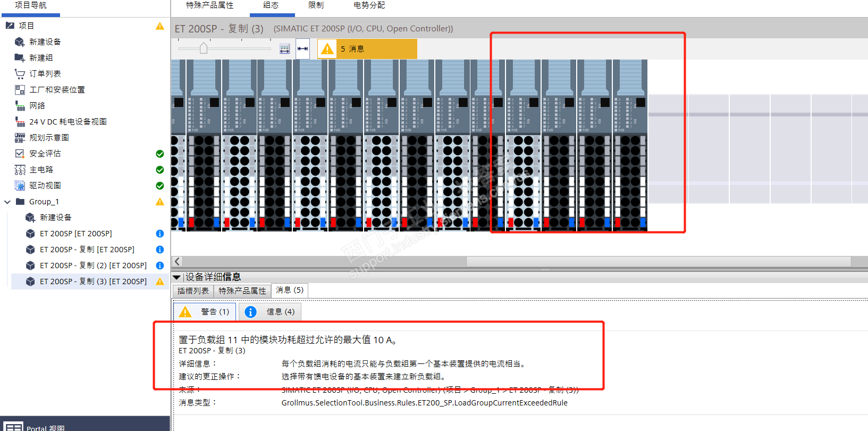Collapse the Group_1 tree node
868x431 pixels.
[7, 202]
